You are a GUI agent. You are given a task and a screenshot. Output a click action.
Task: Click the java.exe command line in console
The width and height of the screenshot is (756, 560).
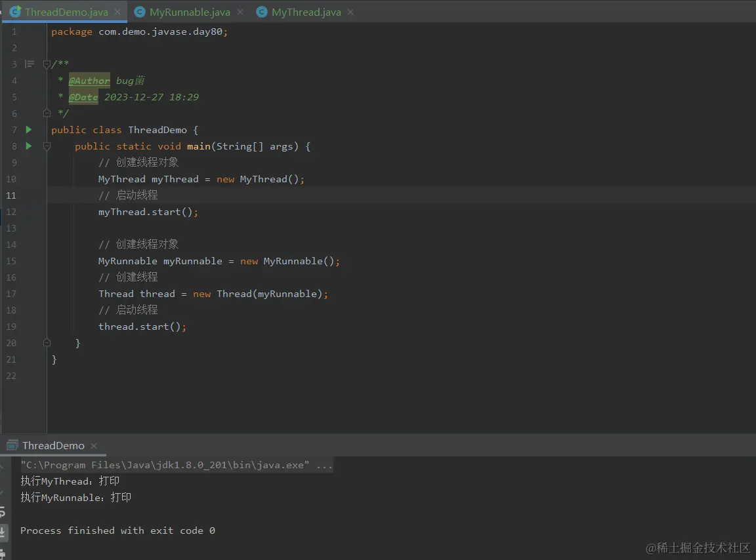point(177,465)
